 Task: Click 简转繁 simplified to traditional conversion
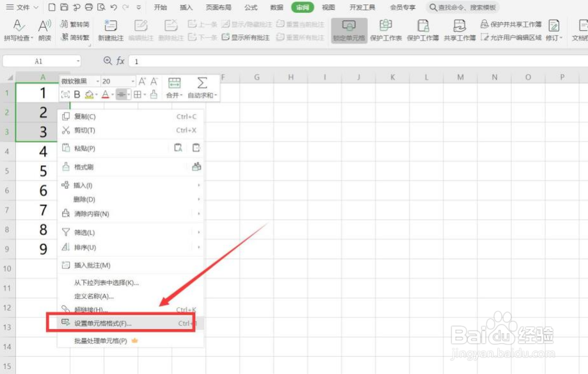point(75,37)
